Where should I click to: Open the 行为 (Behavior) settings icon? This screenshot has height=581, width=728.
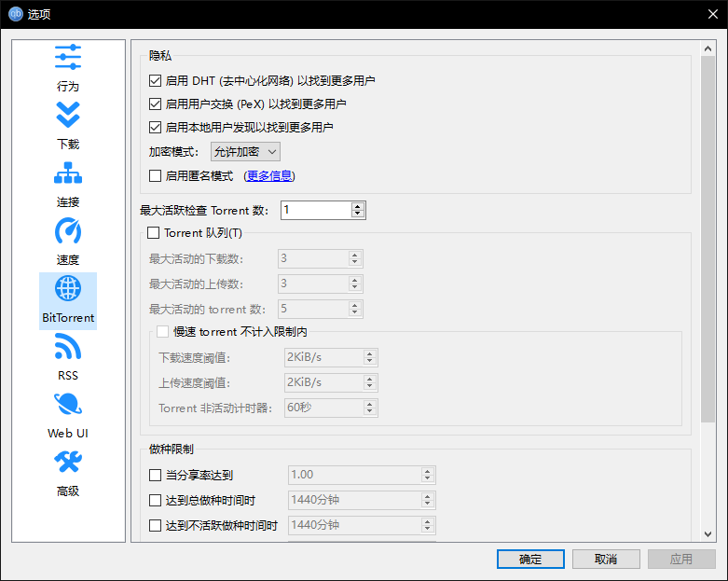(68, 57)
